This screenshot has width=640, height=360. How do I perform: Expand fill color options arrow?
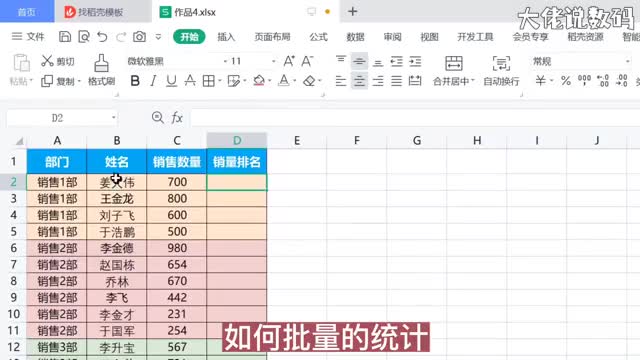270,81
